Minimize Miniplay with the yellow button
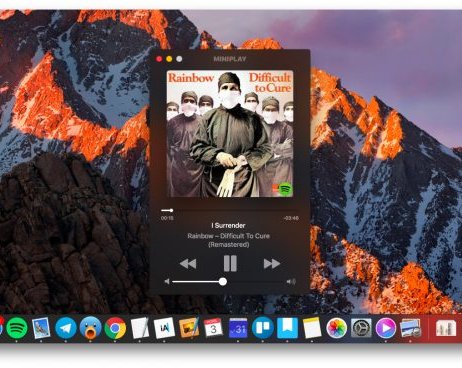The height and width of the screenshot is (368, 462). coord(169,59)
